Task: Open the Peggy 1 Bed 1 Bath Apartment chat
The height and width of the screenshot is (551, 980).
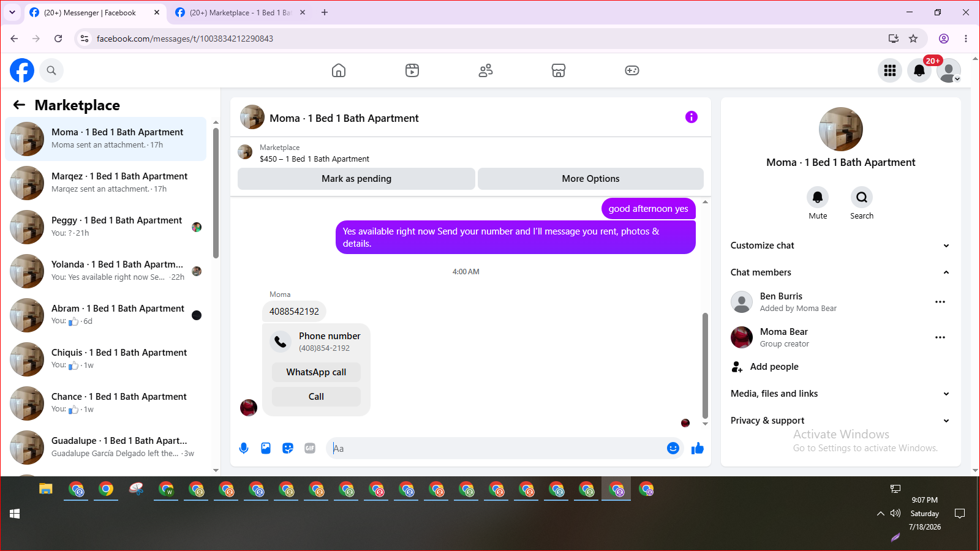Action: tap(106, 227)
